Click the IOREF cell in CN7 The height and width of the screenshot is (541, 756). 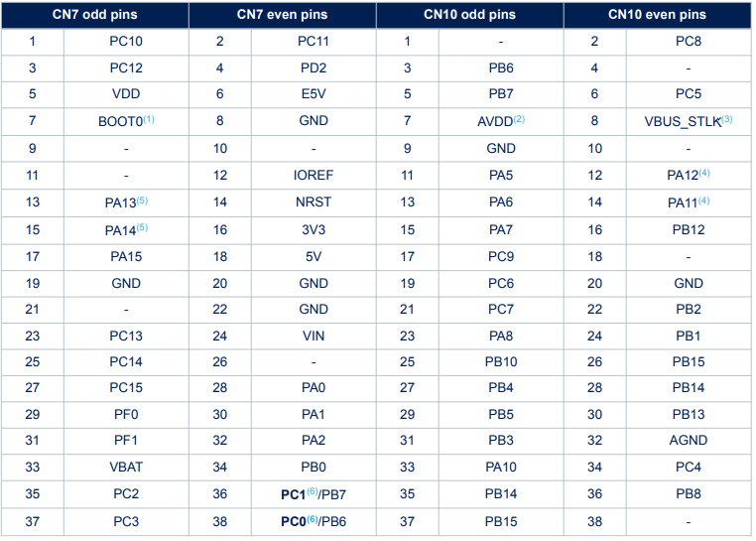coord(314,175)
